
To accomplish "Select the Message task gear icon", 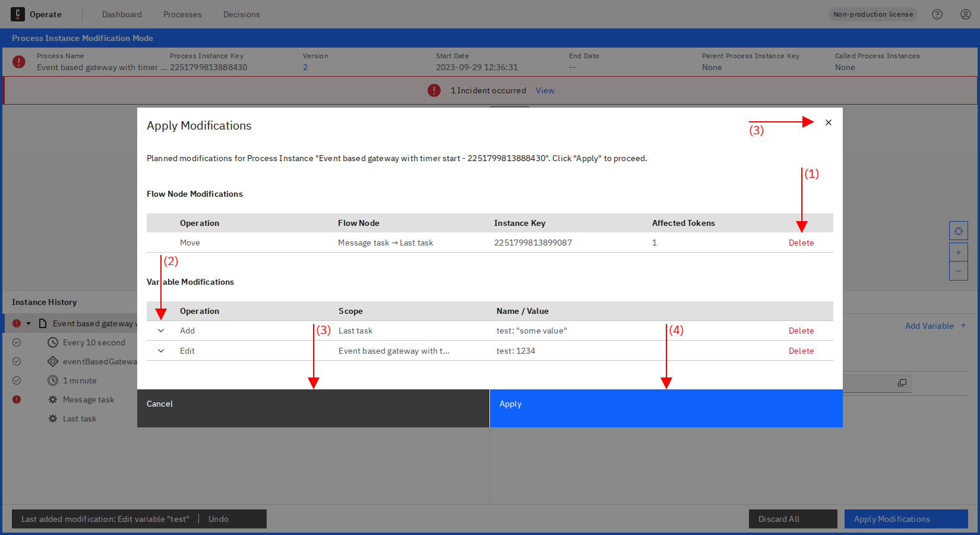I will [x=52, y=399].
